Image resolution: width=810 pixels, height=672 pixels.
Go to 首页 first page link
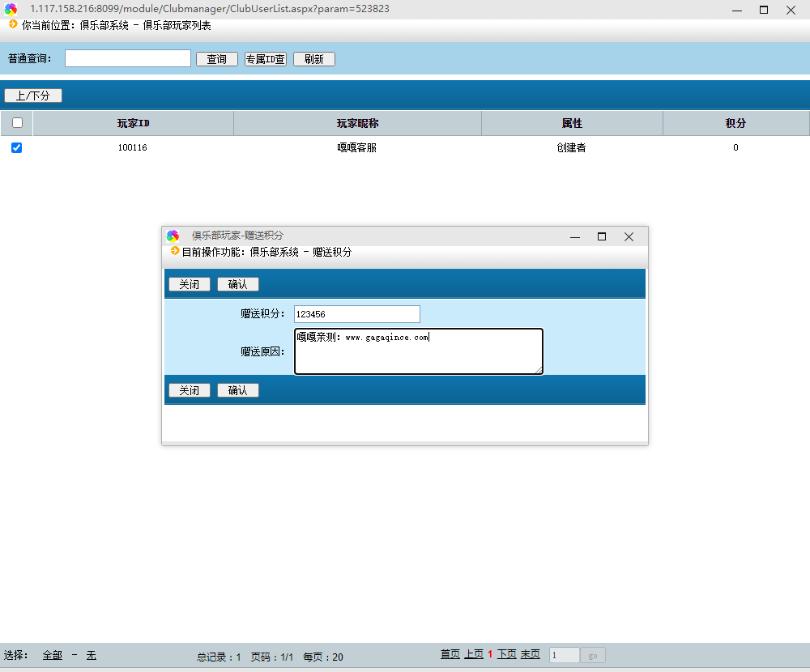[x=450, y=654]
